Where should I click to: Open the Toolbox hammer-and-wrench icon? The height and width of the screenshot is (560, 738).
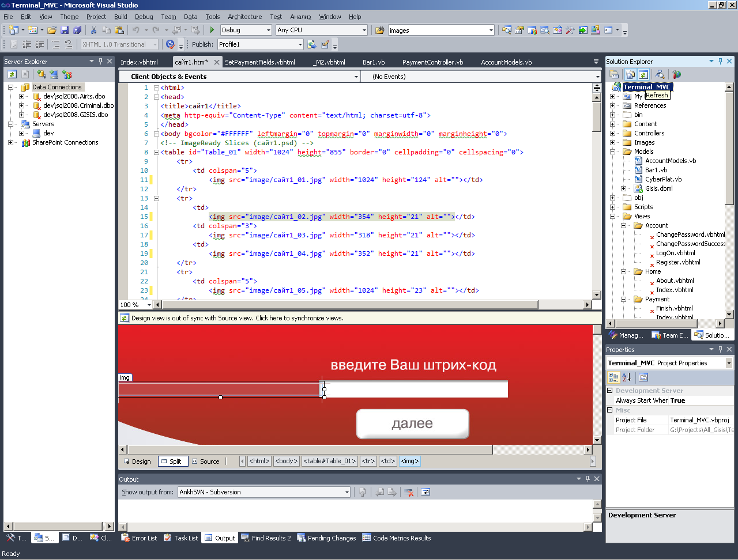570,30
